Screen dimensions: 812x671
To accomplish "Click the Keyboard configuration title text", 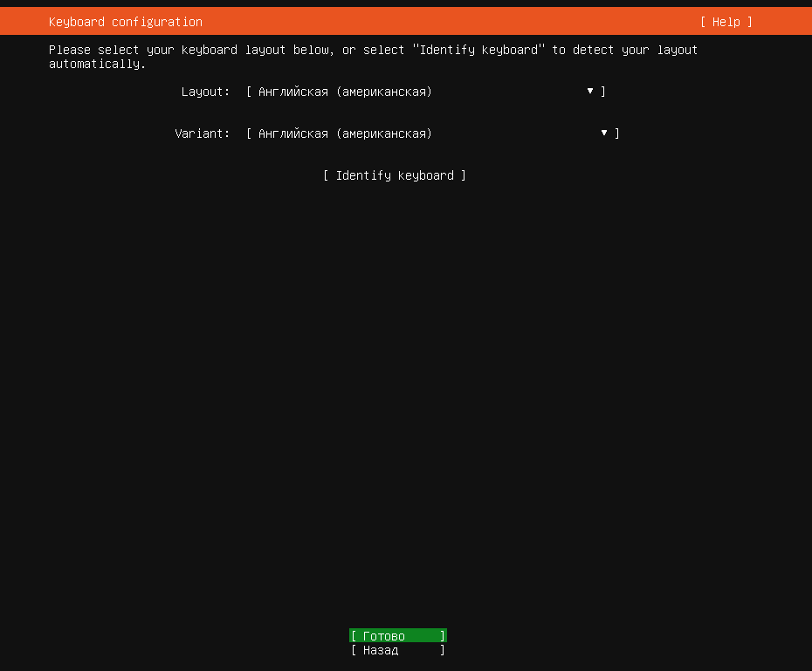I will coord(126,22).
